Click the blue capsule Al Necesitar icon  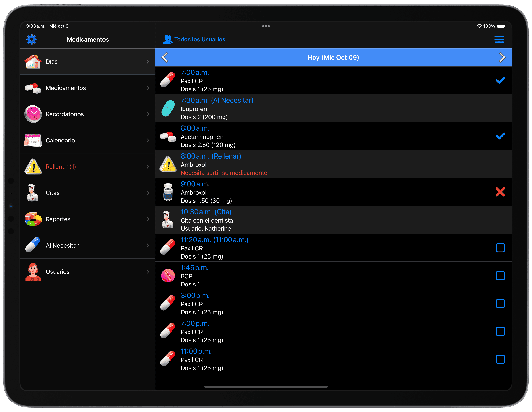tap(33, 245)
